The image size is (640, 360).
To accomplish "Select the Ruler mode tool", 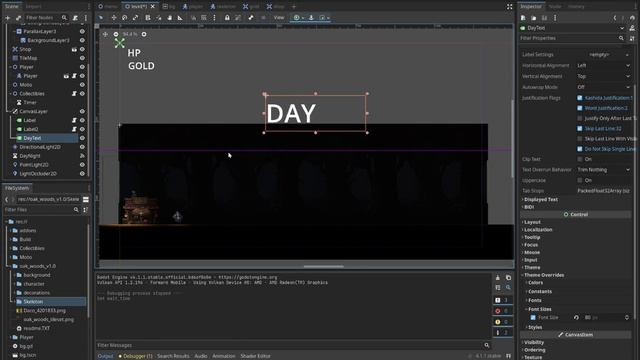I will pyautogui.click(x=180, y=18).
